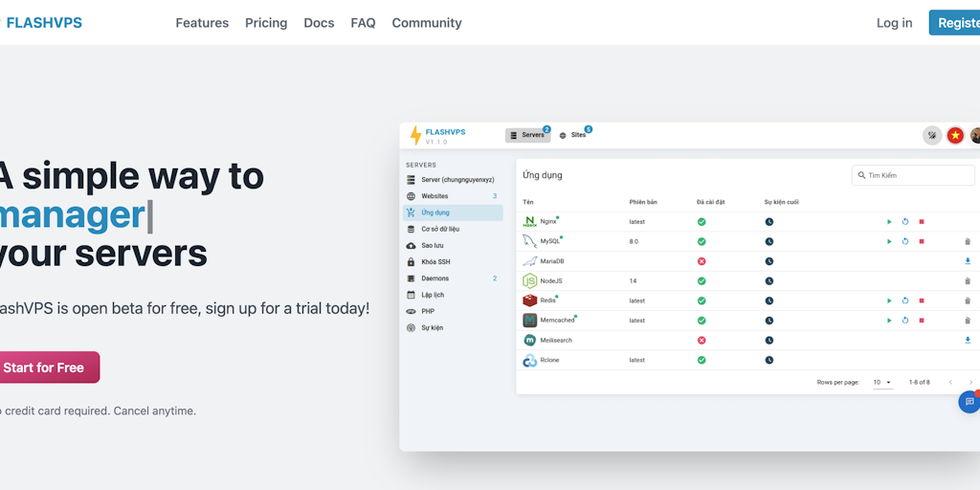Stop the Redis service

pyautogui.click(x=922, y=301)
